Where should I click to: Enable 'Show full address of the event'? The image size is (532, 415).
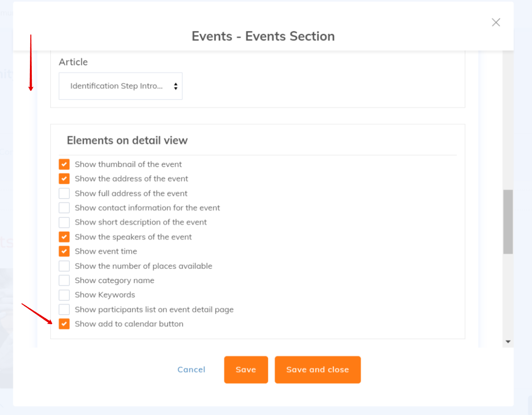(64, 193)
